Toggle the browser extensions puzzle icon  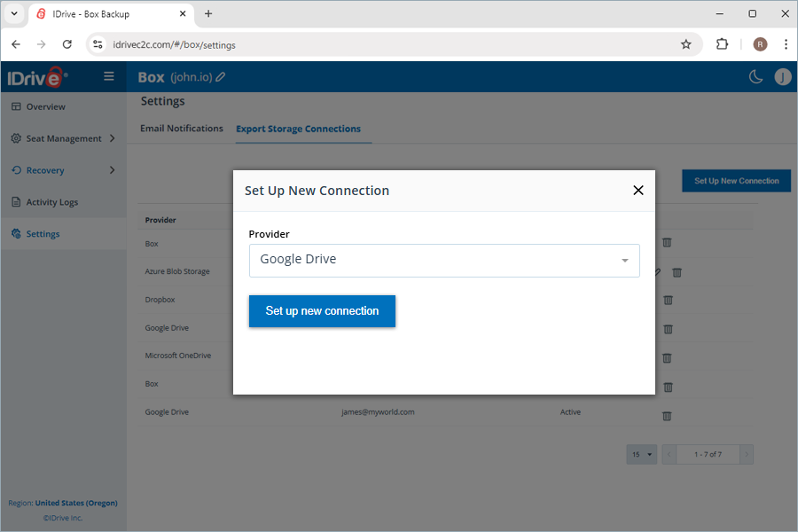[722, 43]
